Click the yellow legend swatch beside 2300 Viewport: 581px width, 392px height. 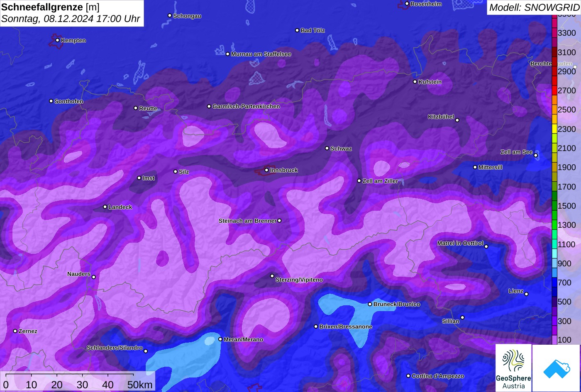554,129
